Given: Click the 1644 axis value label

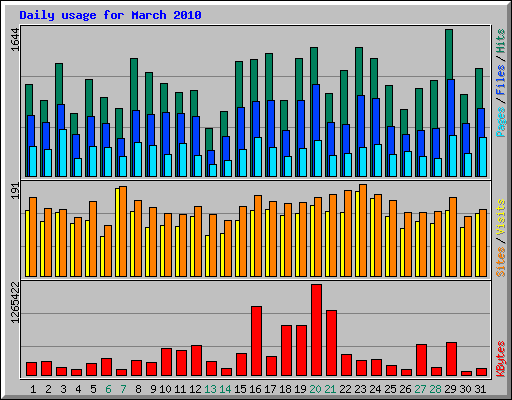Looking at the screenshot, I should click(15, 40).
